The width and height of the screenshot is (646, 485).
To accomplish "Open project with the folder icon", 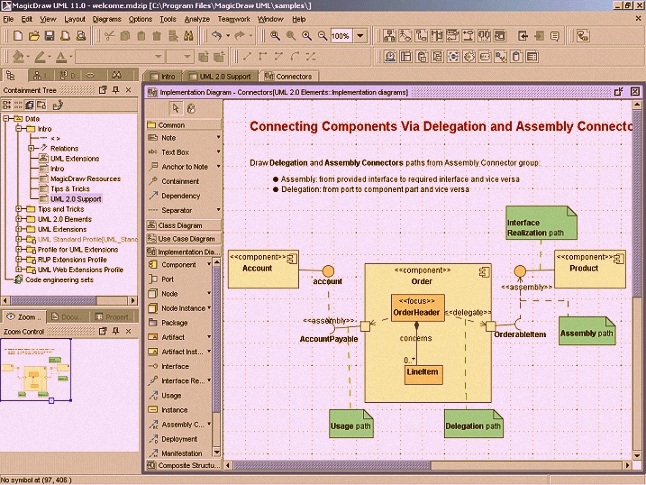I will point(34,36).
